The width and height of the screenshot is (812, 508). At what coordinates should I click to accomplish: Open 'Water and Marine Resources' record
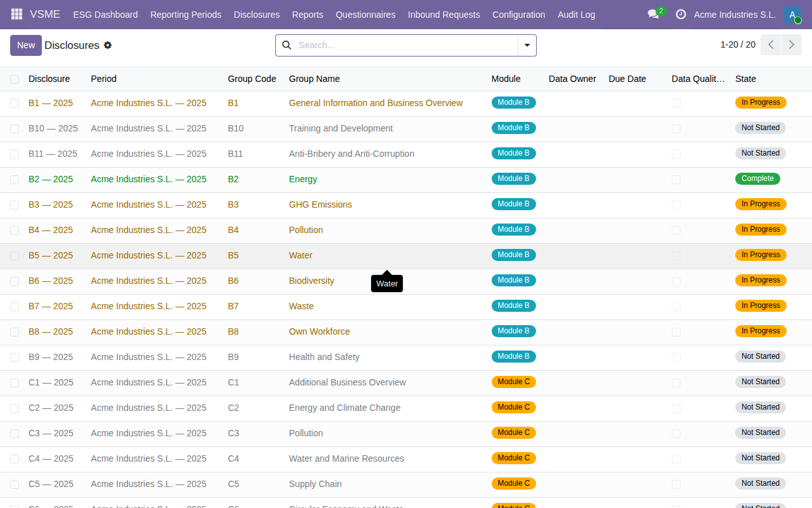coord(346,458)
